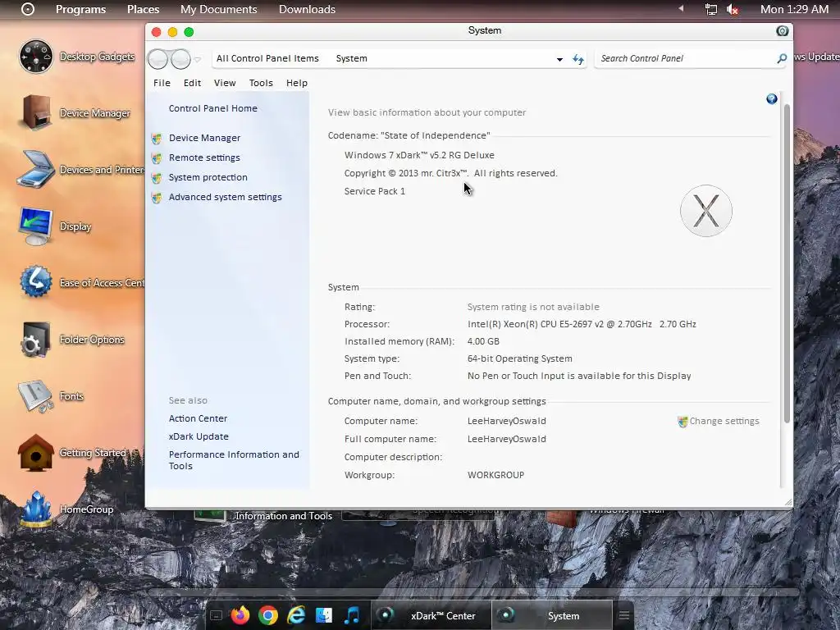
Task: Launch Google Chrome from the dock
Action: pyautogui.click(x=268, y=615)
